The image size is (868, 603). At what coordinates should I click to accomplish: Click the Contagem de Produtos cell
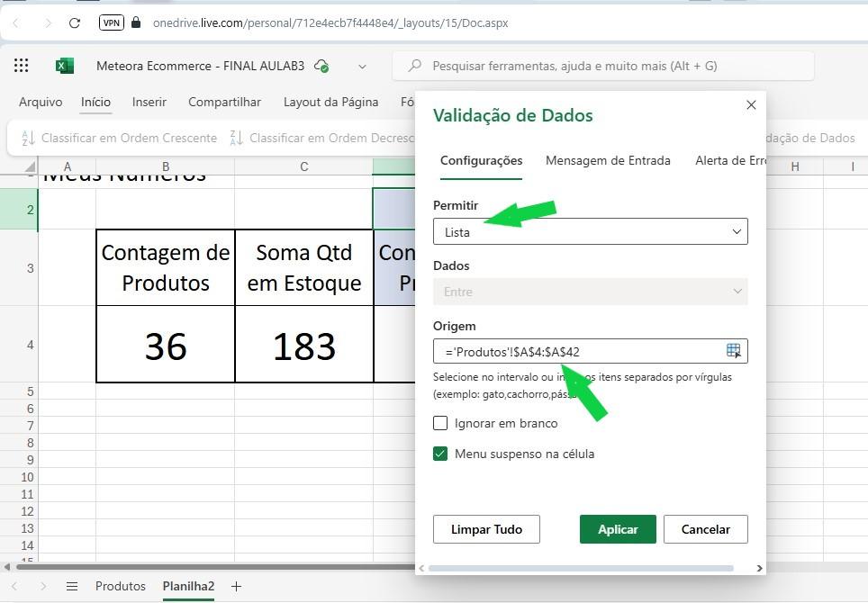(166, 268)
